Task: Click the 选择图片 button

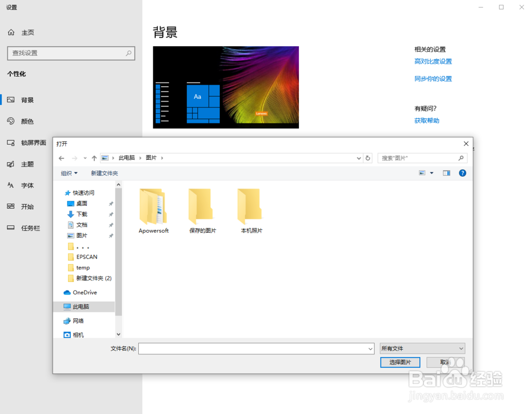Action: 400,362
